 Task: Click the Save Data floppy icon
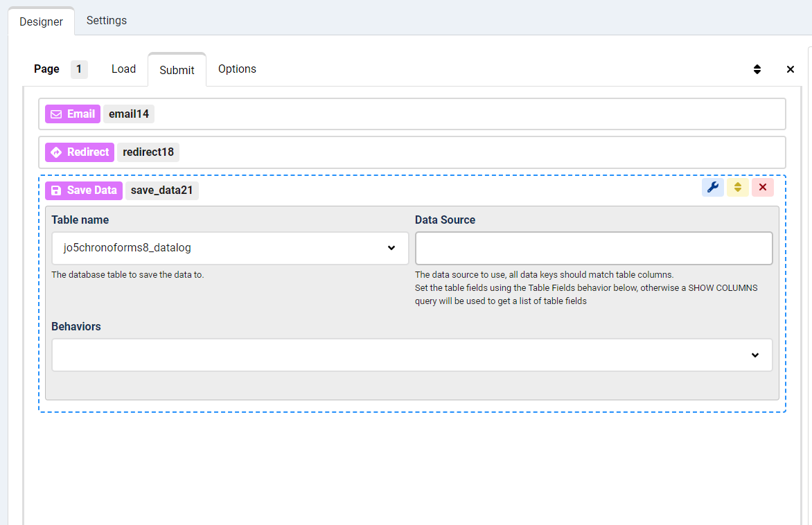(x=55, y=190)
